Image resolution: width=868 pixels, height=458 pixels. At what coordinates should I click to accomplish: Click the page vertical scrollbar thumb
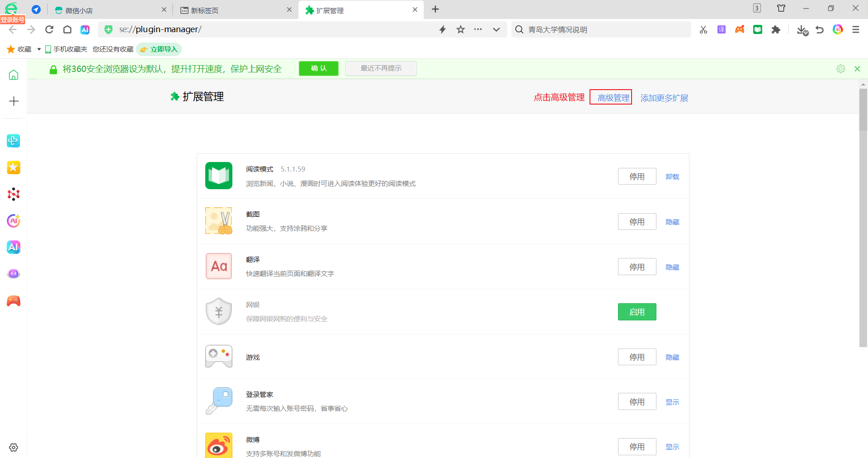(x=863, y=217)
